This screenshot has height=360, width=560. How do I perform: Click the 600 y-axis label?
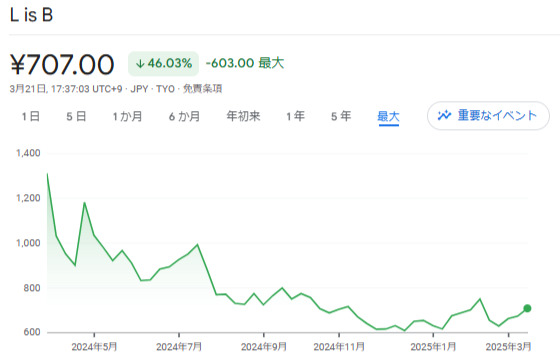pos(32,332)
